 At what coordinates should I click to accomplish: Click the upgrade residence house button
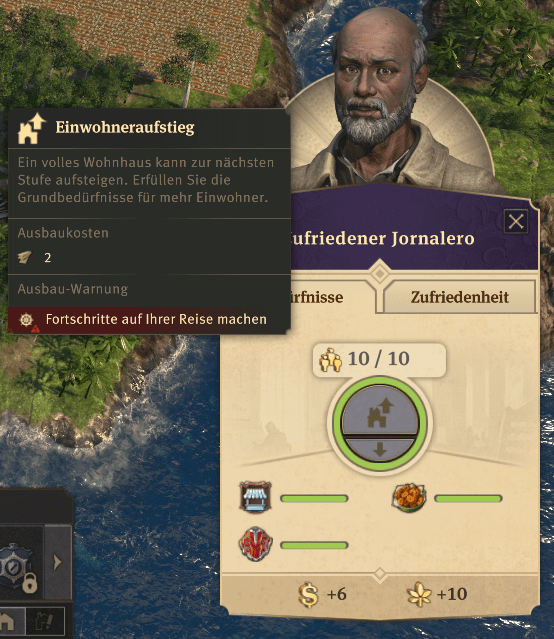pos(380,410)
